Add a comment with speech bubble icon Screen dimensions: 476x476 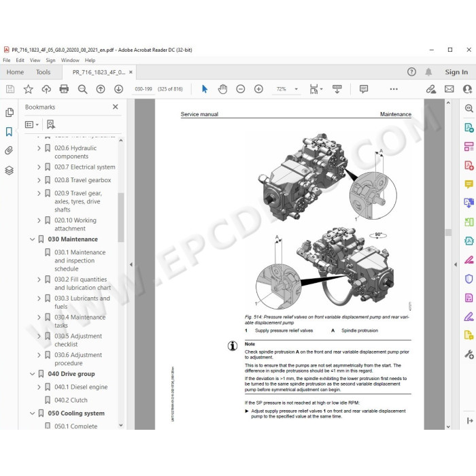364,89
